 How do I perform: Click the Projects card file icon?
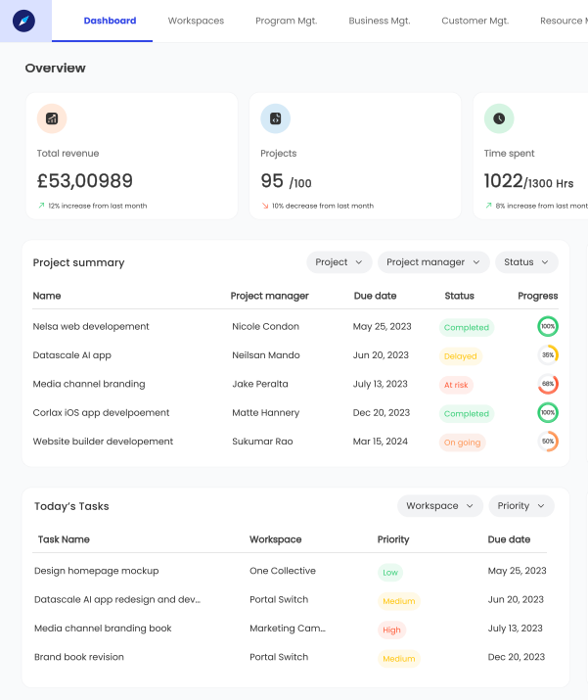point(275,118)
